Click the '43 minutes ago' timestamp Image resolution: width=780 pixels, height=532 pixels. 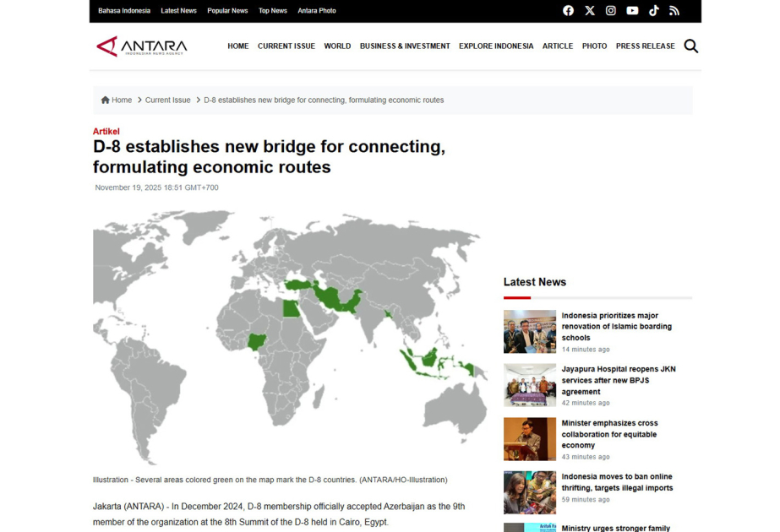(x=586, y=457)
